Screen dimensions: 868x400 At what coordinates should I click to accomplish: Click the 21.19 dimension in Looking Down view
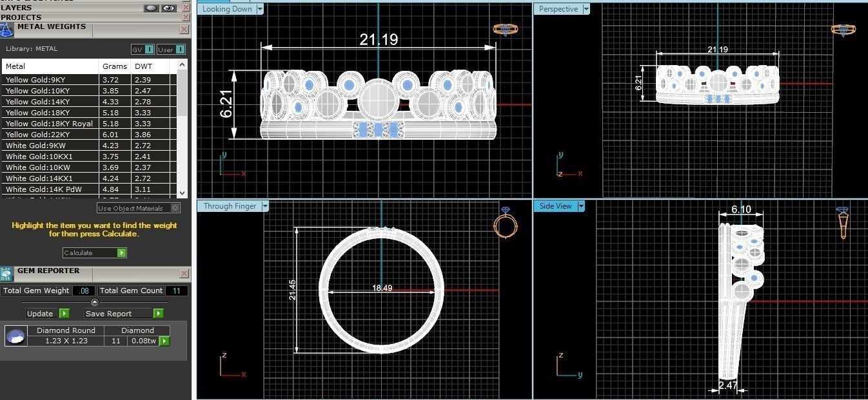[x=379, y=40]
